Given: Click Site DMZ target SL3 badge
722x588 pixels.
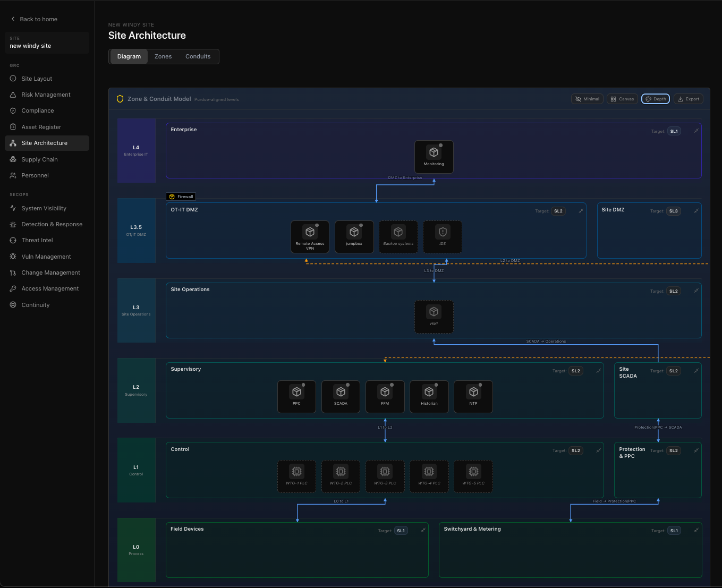Looking at the screenshot, I should coord(674,211).
